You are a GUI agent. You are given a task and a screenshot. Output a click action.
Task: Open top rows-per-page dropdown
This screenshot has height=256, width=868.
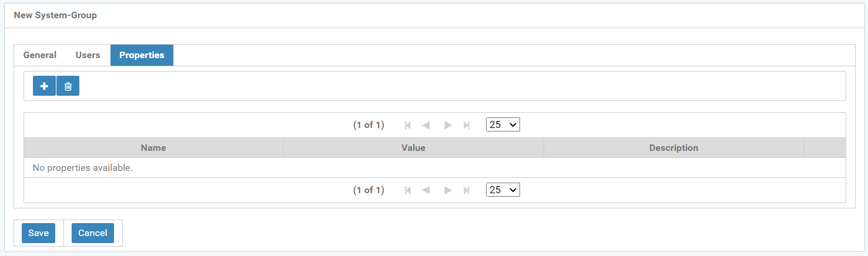[x=503, y=124]
